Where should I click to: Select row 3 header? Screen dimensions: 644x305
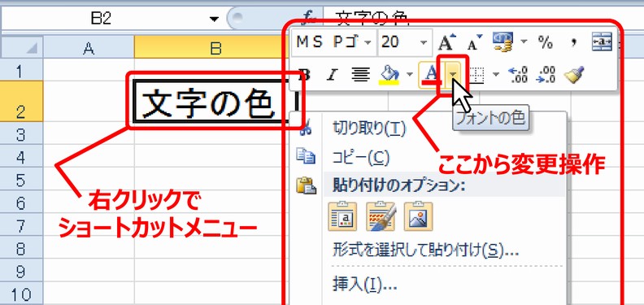coord(21,133)
